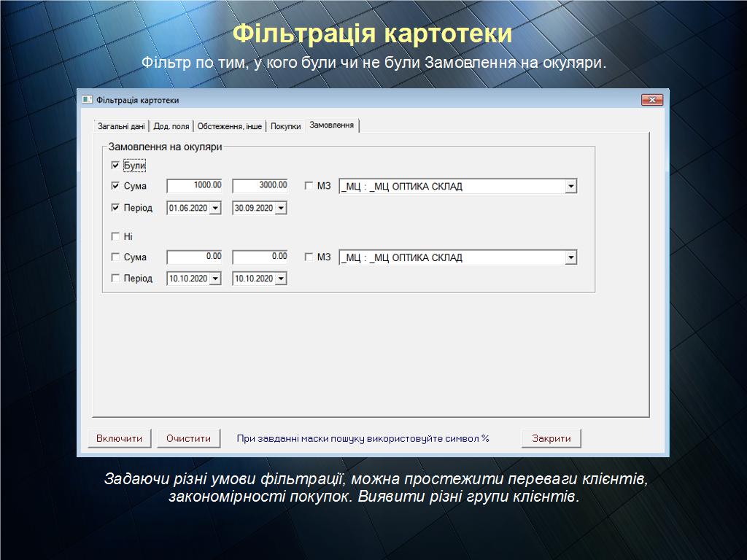Uncheck the Були checkbox
The width and height of the screenshot is (747, 560).
(115, 166)
